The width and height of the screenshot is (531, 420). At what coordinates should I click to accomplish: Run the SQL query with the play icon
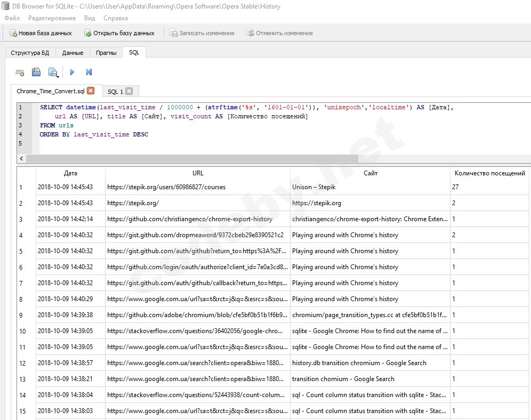[x=72, y=72]
